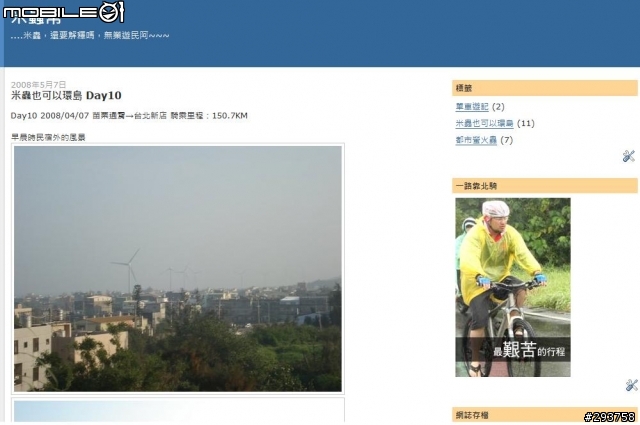Image resolution: width=640 pixels, height=425 pixels.
Task: Open the tools wrench icon below the cyclist photo
Action: coord(631,385)
